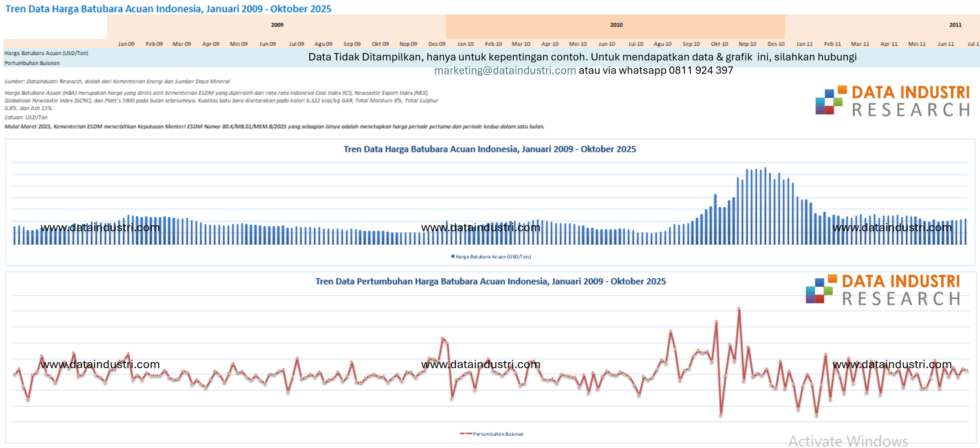Click the main page heading at top
This screenshot has width=980, height=448.
[x=168, y=9]
